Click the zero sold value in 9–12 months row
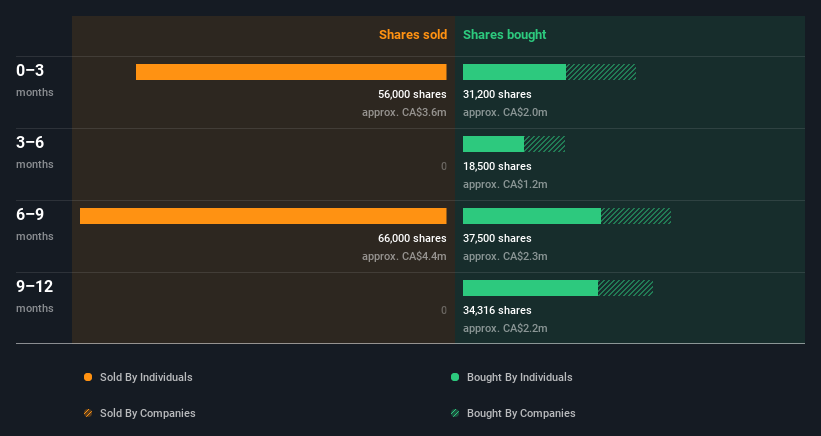 click(443, 310)
